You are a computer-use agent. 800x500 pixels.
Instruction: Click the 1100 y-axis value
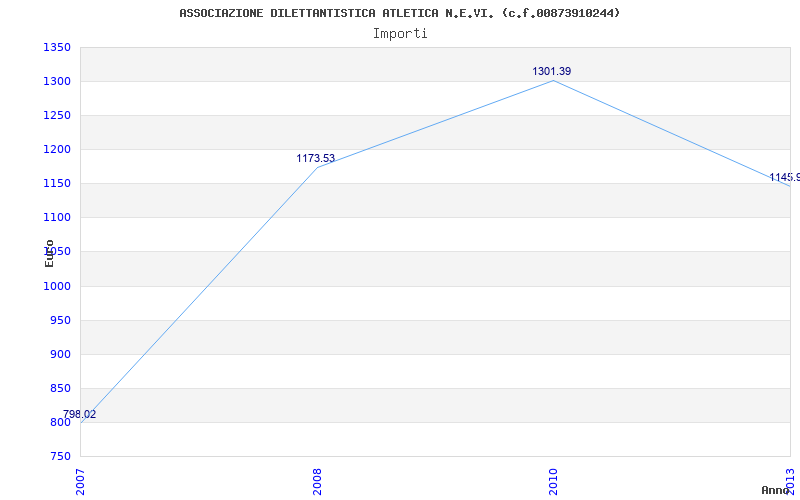57,218
